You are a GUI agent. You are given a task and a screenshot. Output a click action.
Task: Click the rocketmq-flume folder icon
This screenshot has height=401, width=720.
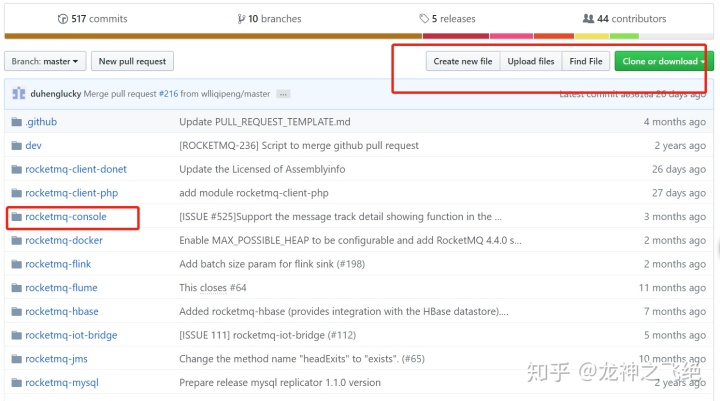(x=17, y=288)
